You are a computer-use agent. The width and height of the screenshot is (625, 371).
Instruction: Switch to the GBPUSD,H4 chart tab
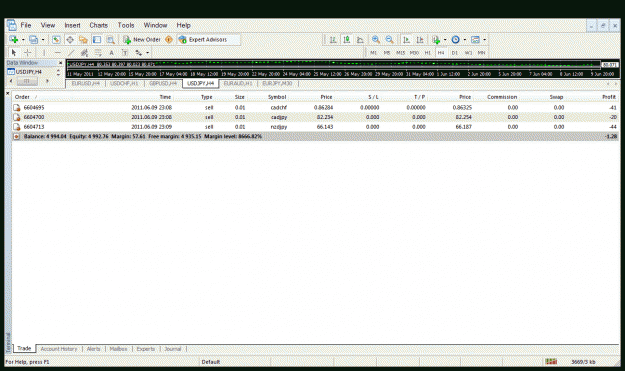(x=163, y=83)
